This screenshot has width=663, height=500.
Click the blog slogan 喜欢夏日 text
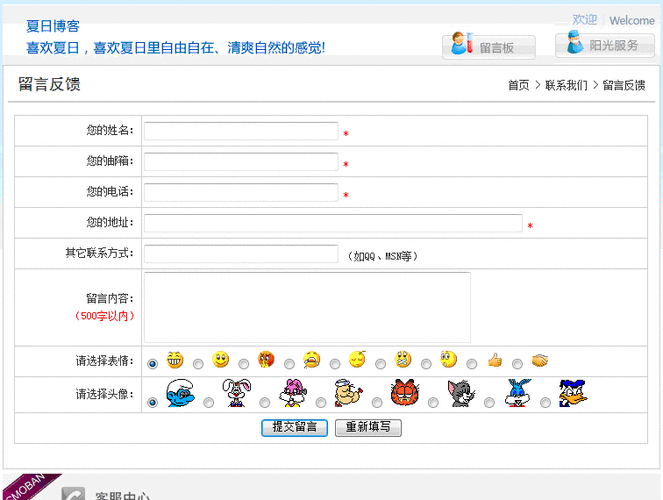pyautogui.click(x=175, y=48)
